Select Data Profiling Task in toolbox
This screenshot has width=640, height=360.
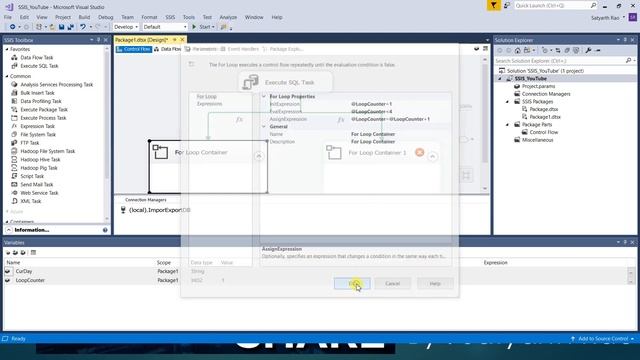click(41, 101)
